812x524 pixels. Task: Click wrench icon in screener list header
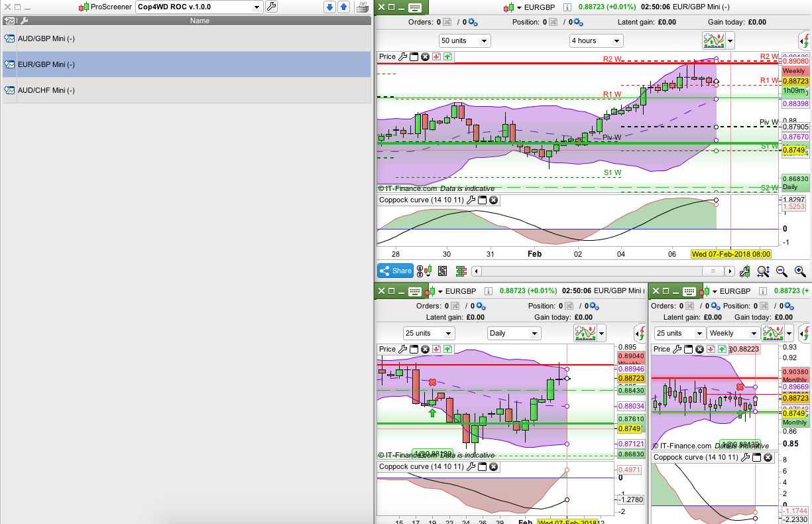pyautogui.click(x=24, y=21)
